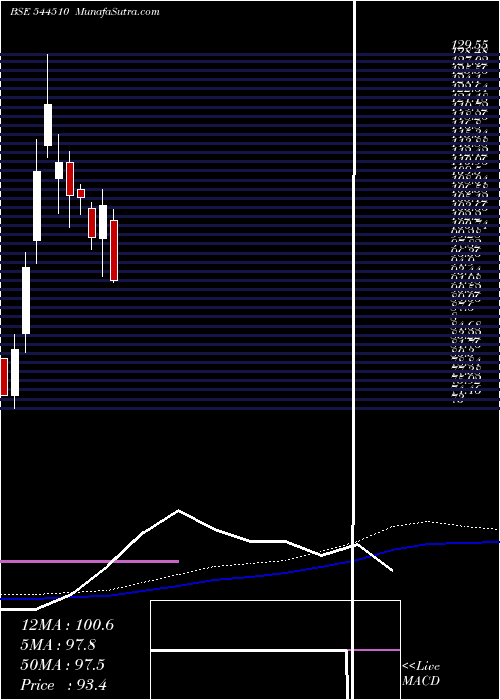Screen dimensions: 500x700
Task: Click the last large red candlestick
Action: [114, 250]
